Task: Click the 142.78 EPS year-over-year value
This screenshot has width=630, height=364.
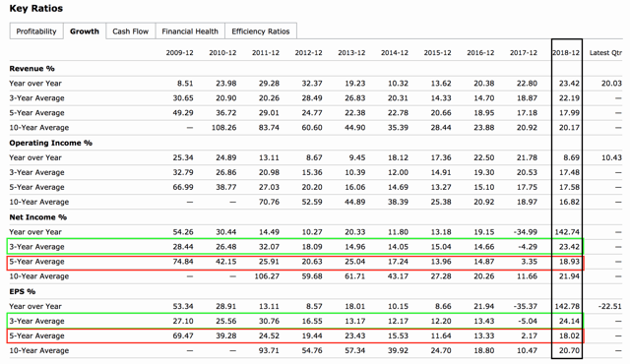Action: 567,306
